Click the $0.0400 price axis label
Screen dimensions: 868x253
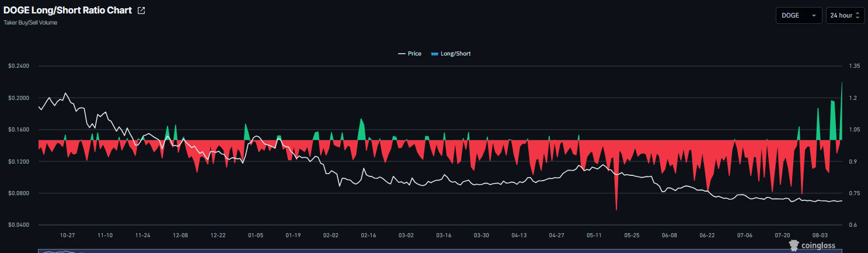18,225
